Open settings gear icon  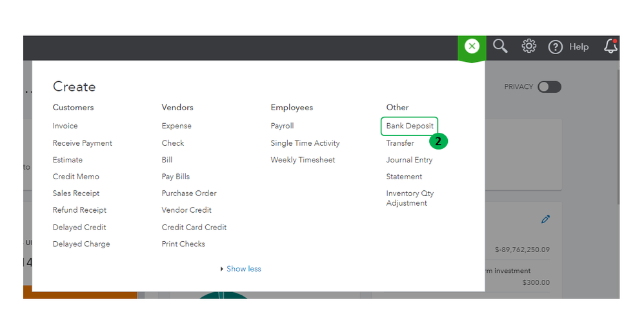click(529, 46)
